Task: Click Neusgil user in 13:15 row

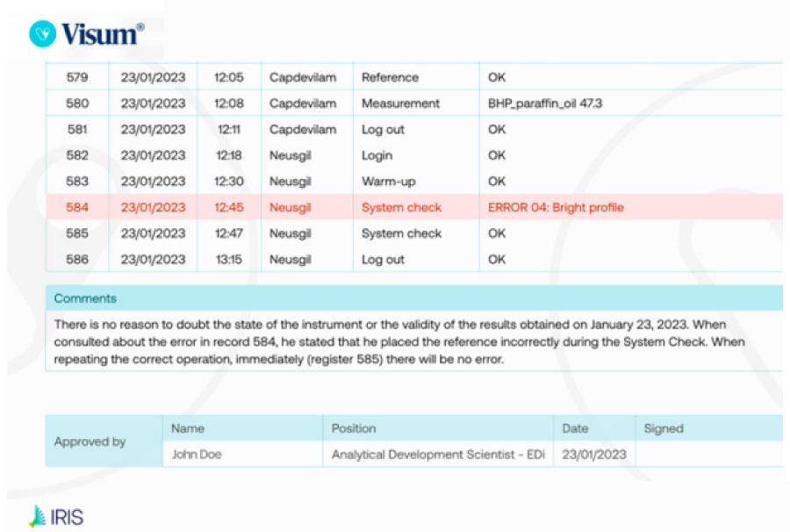Action: tap(291, 260)
